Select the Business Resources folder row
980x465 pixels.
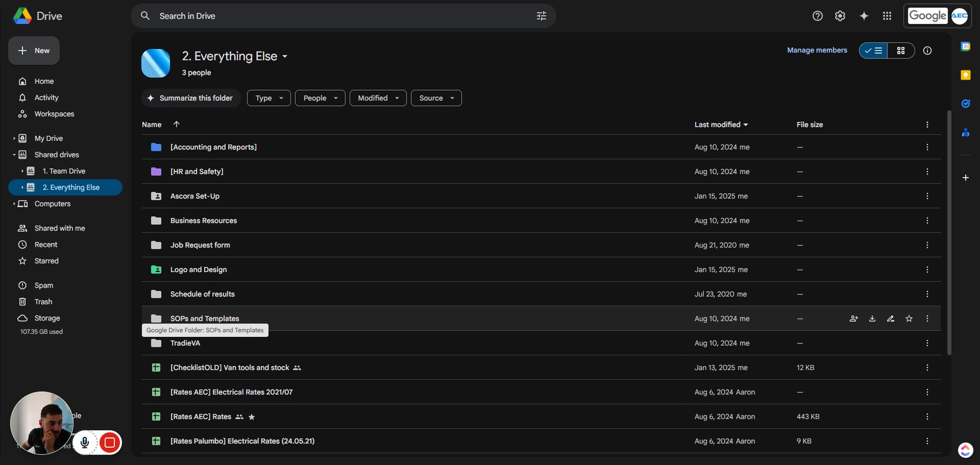[x=541, y=221]
